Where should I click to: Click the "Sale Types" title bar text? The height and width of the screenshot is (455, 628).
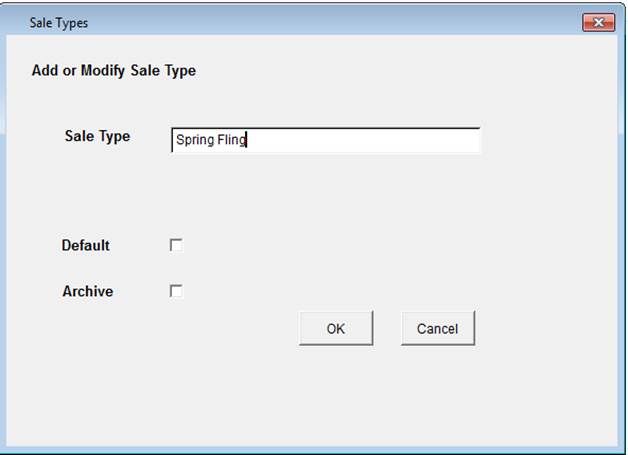pyautogui.click(x=58, y=23)
